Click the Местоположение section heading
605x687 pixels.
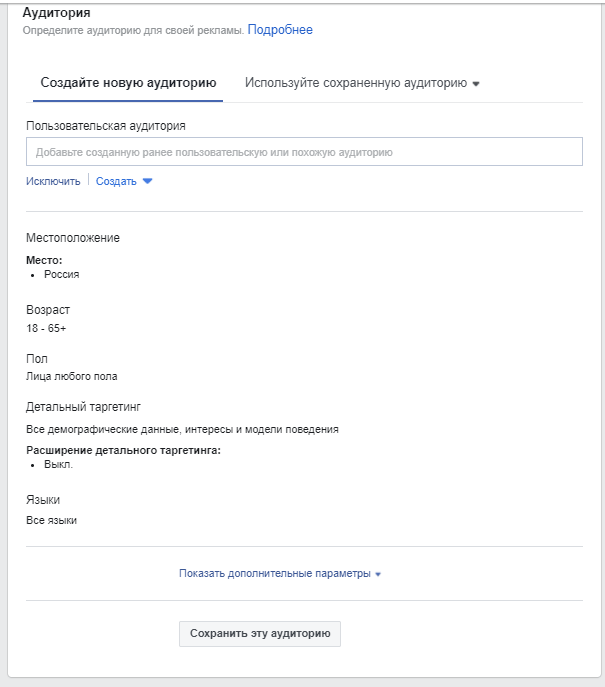point(73,238)
